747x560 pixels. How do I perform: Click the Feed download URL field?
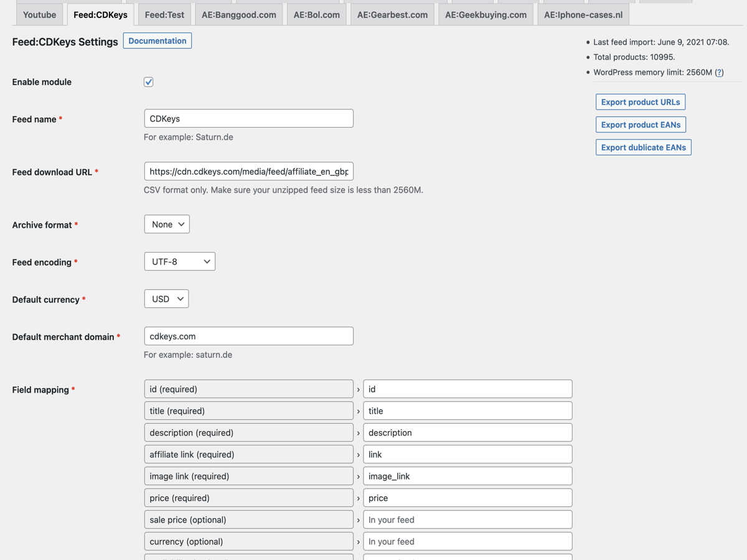pos(249,171)
